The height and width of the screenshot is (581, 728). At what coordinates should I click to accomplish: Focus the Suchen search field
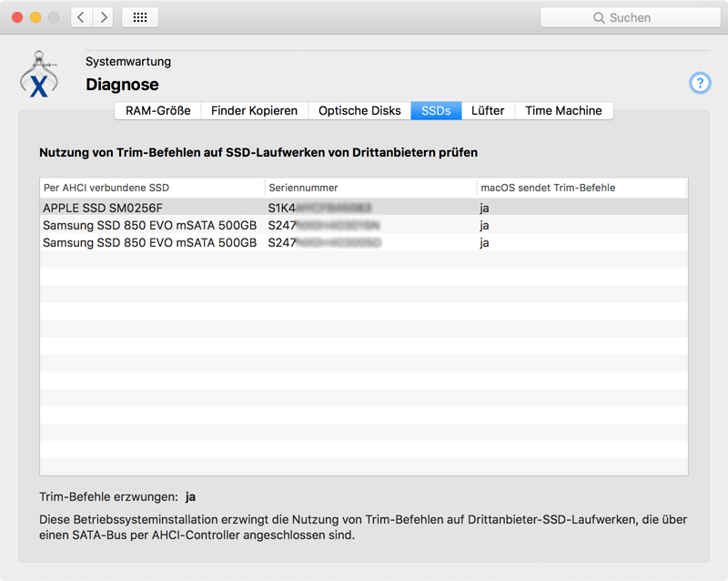point(630,17)
